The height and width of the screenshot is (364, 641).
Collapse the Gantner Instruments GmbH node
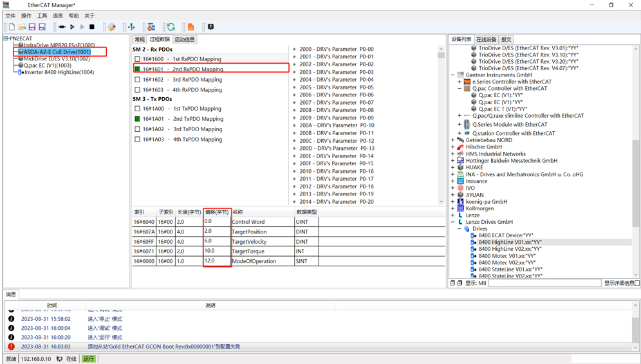452,75
